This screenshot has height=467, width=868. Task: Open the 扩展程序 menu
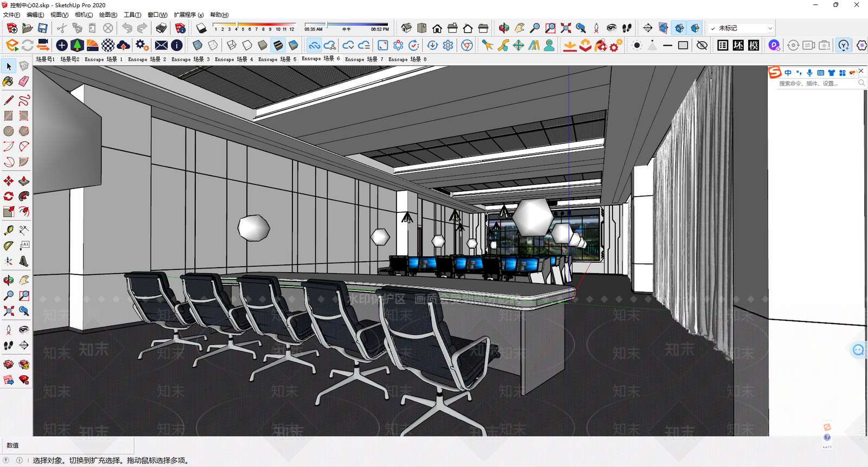(x=188, y=15)
